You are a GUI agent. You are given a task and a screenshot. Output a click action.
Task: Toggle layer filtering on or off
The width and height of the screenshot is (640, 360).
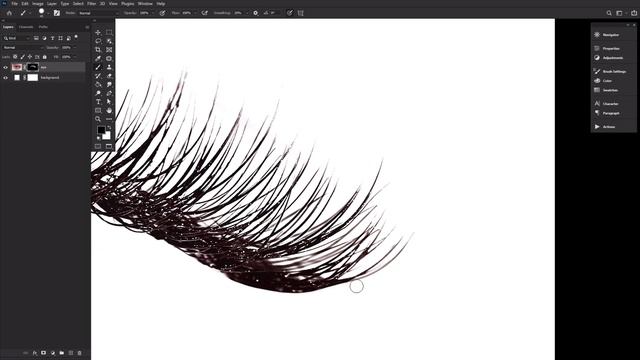pyautogui.click(x=76, y=38)
